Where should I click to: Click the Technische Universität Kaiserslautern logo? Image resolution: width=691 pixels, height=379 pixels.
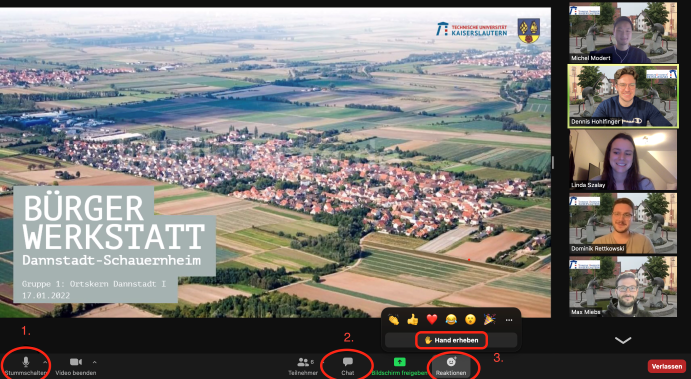click(x=472, y=30)
